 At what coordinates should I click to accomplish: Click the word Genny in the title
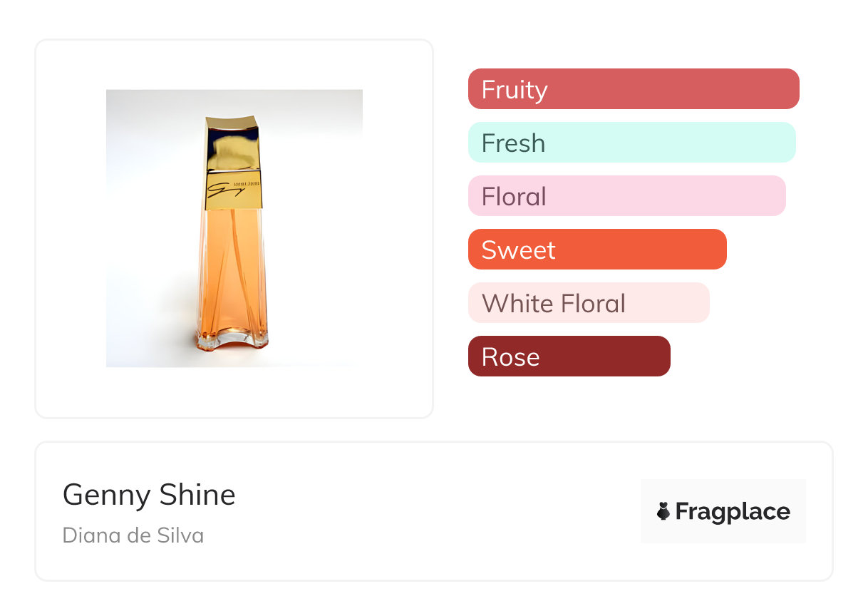pos(105,495)
